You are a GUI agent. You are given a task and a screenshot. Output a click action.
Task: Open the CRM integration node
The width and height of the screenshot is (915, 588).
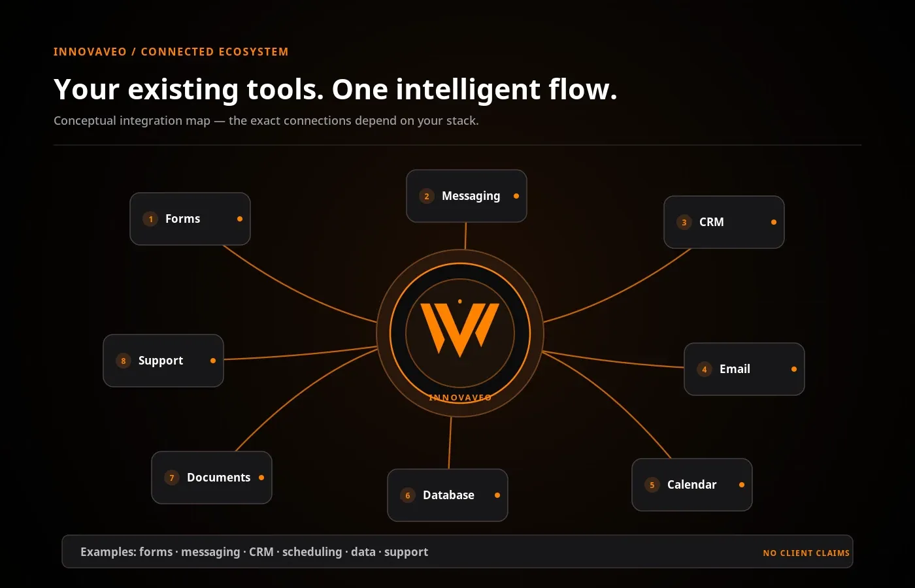[724, 222]
